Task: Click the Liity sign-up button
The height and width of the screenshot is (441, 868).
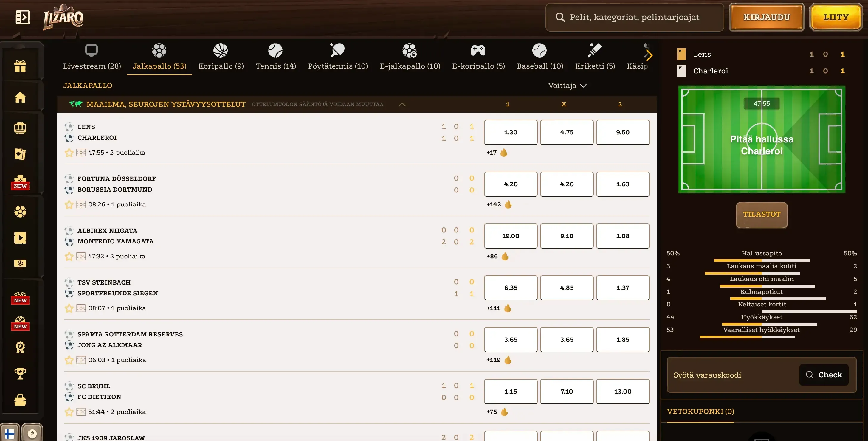Action: pos(836,17)
